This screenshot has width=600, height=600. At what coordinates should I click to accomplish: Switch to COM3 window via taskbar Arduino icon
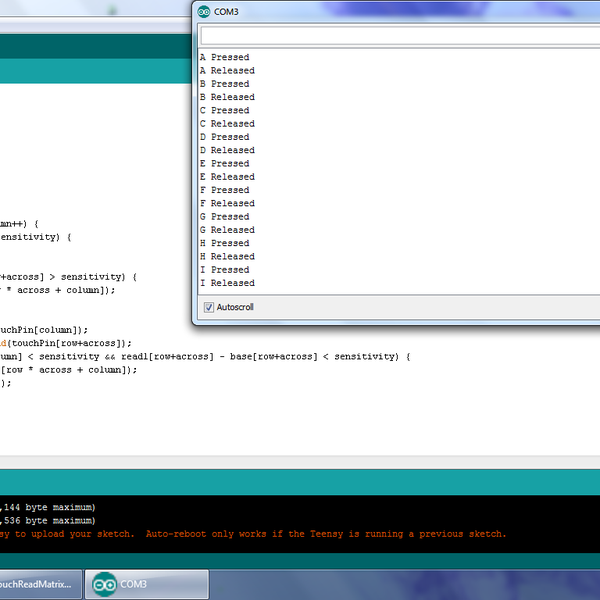102,584
